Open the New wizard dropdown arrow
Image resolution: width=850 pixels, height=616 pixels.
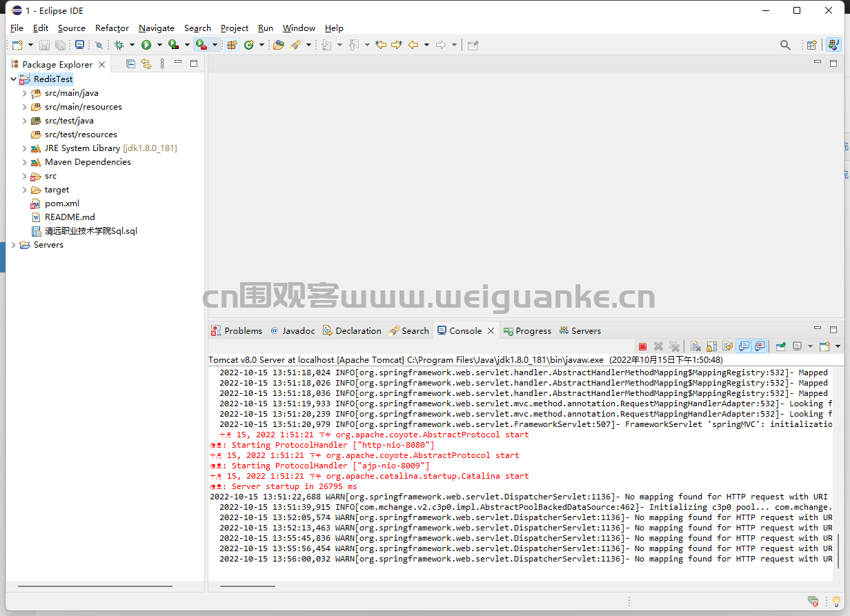[30, 45]
